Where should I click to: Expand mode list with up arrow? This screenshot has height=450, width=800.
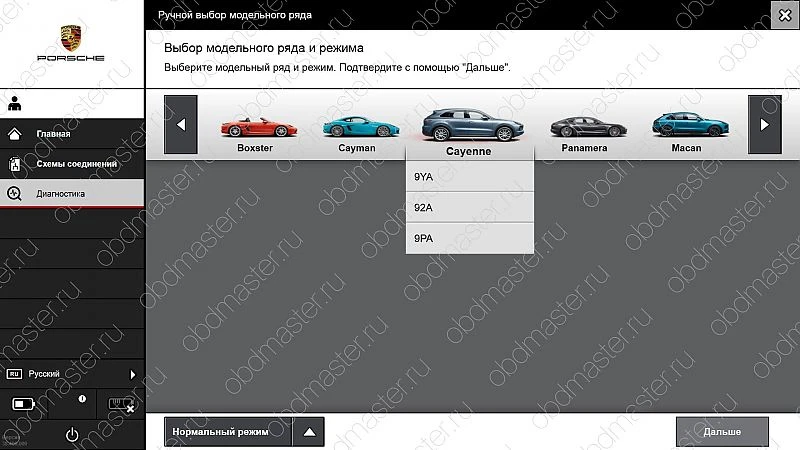(309, 432)
